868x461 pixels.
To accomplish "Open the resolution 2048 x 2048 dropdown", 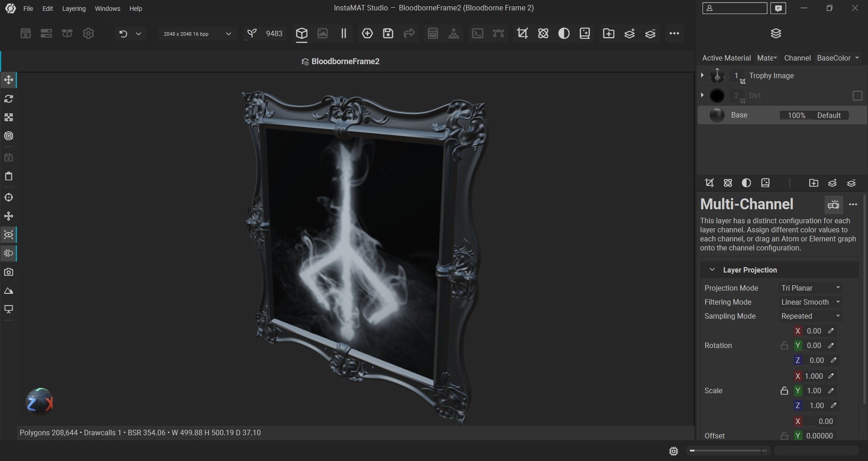I will tap(197, 34).
